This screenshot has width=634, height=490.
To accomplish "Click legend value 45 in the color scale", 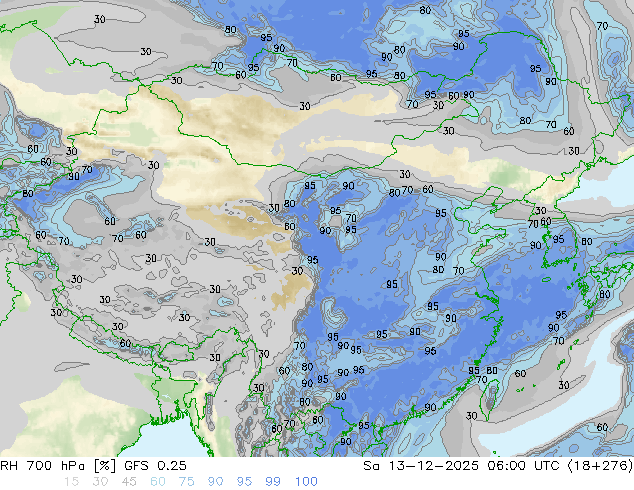I will click(129, 482).
